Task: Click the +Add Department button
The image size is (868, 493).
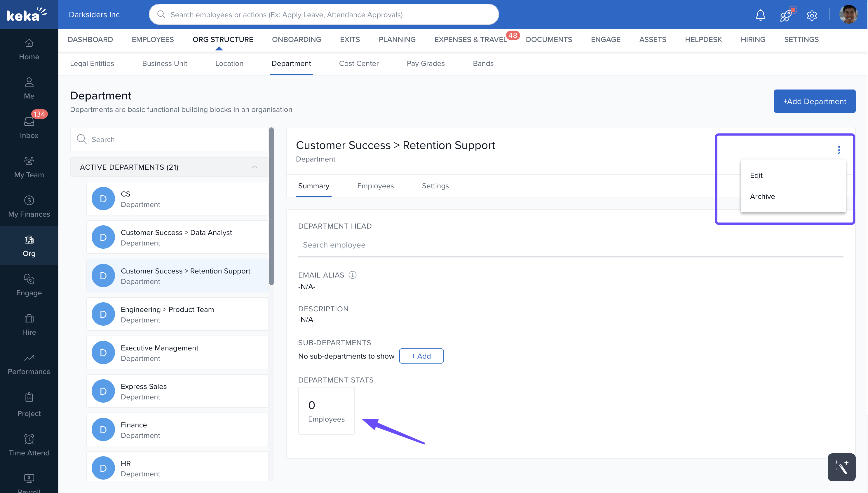Action: point(814,101)
